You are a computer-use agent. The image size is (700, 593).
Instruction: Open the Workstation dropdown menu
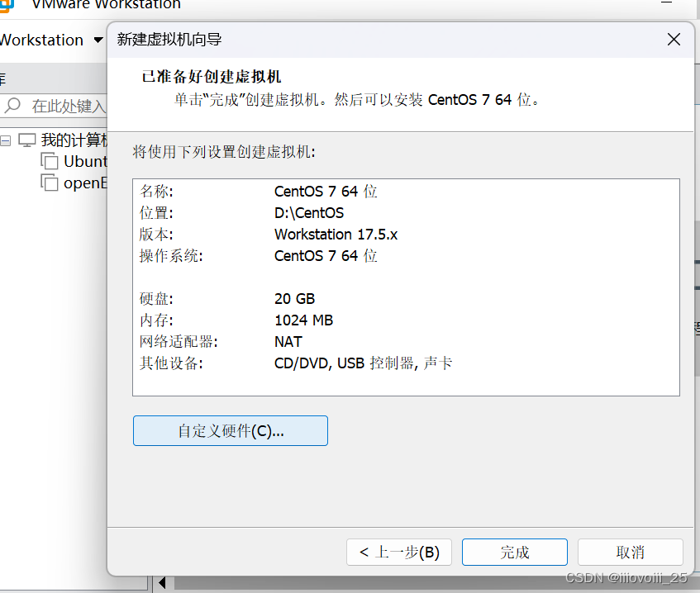[x=51, y=40]
